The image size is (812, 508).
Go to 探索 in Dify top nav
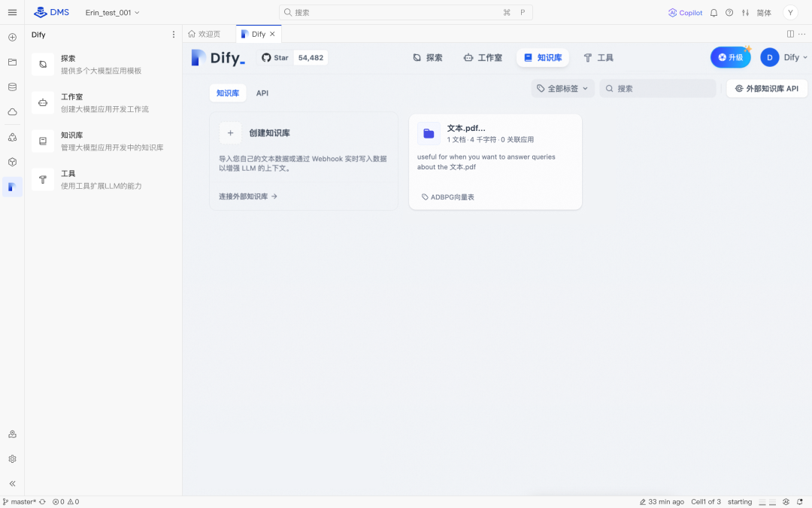(x=428, y=57)
